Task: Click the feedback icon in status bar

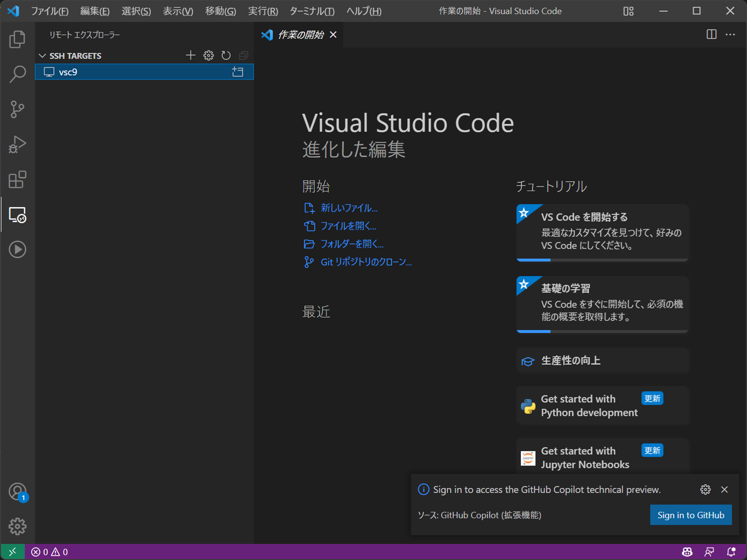Action: point(709,552)
